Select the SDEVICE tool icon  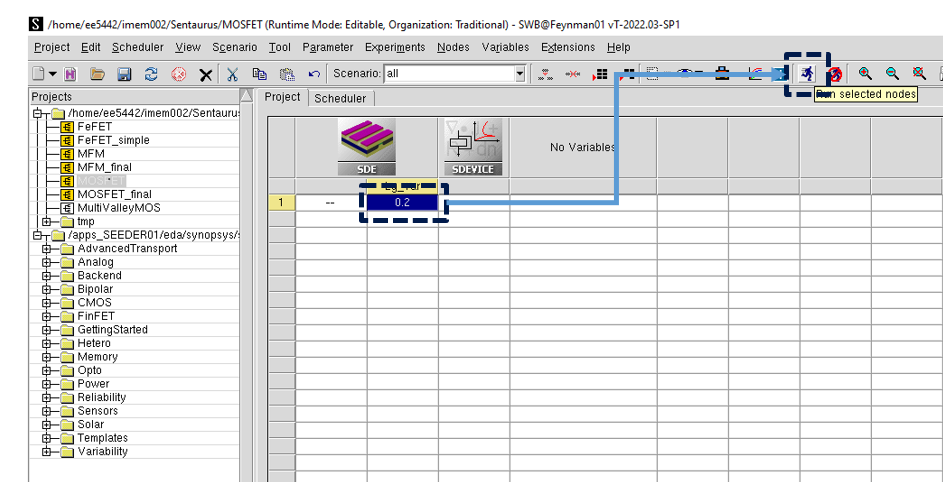coord(473,147)
